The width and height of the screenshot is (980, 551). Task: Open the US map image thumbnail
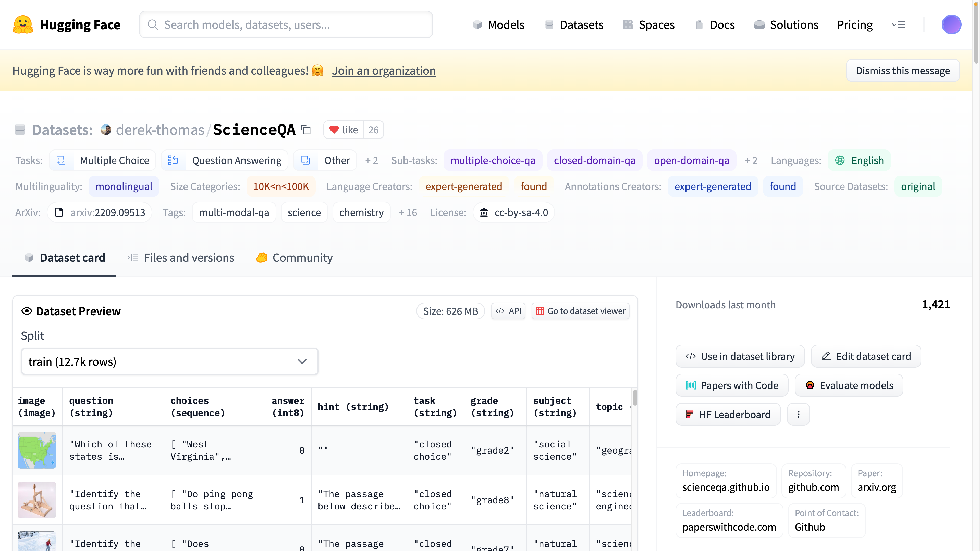[x=37, y=450]
